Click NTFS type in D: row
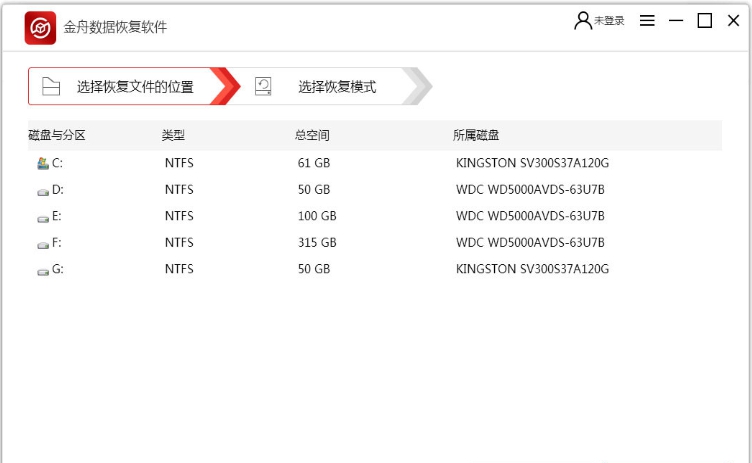This screenshot has width=752, height=463. tap(179, 190)
